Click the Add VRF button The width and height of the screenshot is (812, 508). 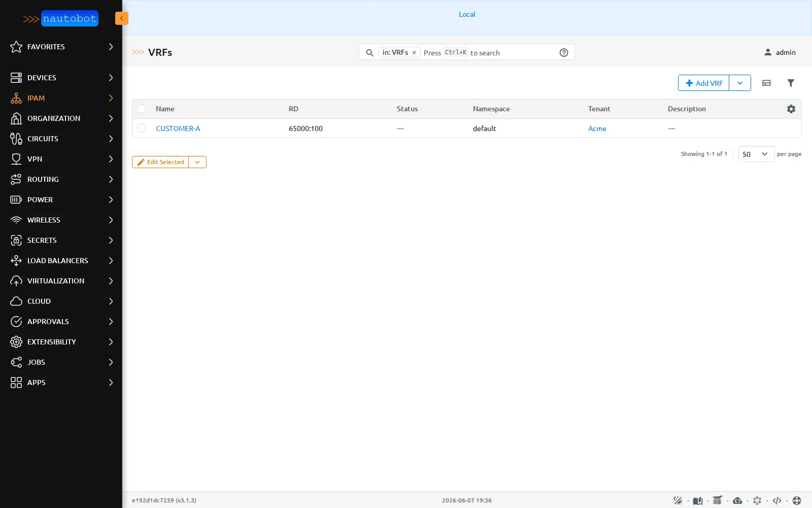[703, 83]
